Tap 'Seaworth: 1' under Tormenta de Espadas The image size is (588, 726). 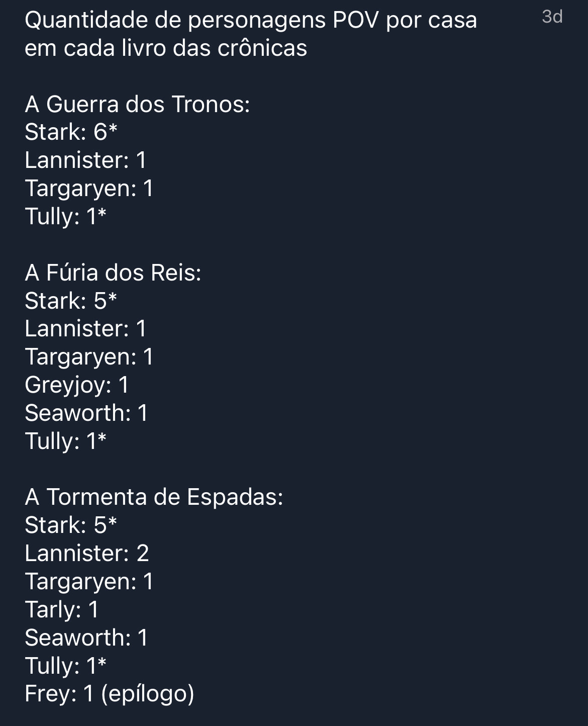(x=86, y=638)
